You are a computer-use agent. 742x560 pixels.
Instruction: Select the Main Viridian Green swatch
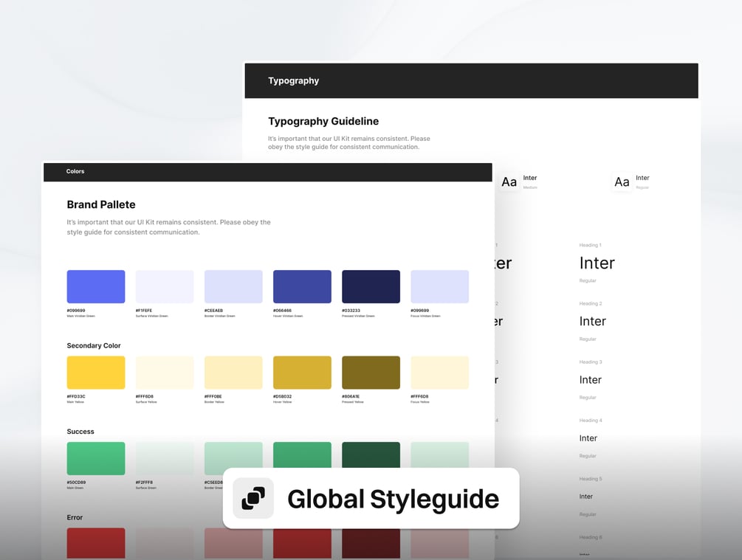(x=96, y=286)
